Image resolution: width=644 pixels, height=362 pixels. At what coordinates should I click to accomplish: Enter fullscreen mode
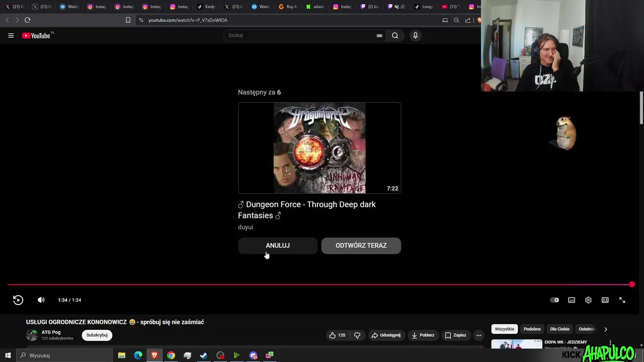tap(622, 300)
